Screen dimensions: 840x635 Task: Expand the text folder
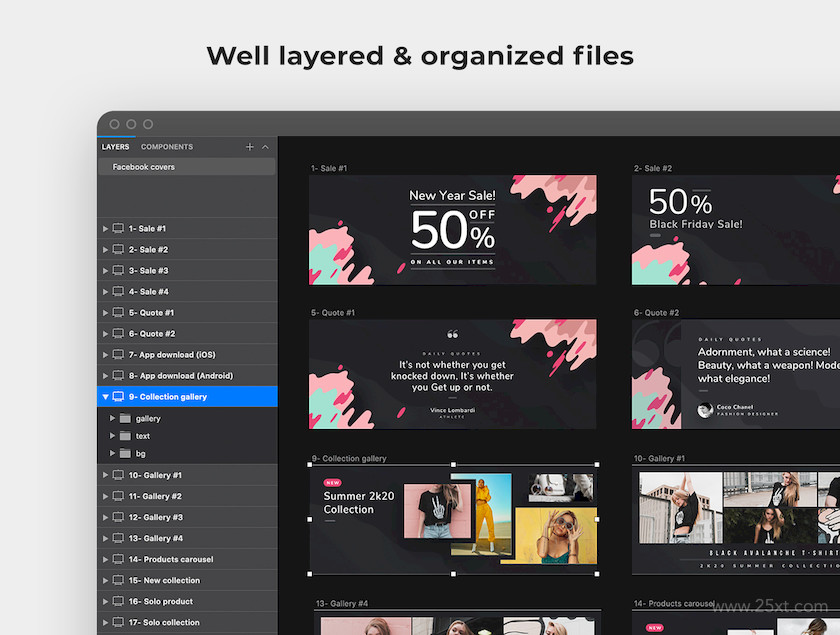pyautogui.click(x=112, y=436)
